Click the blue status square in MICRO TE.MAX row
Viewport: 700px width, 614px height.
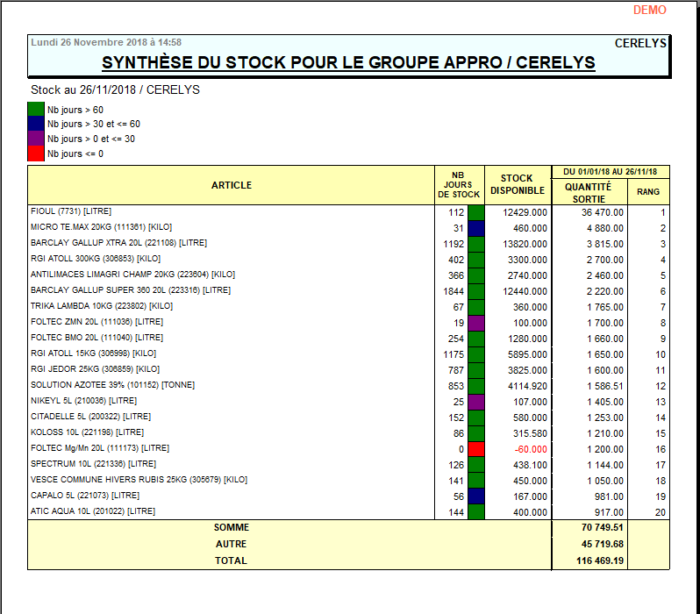pos(475,228)
